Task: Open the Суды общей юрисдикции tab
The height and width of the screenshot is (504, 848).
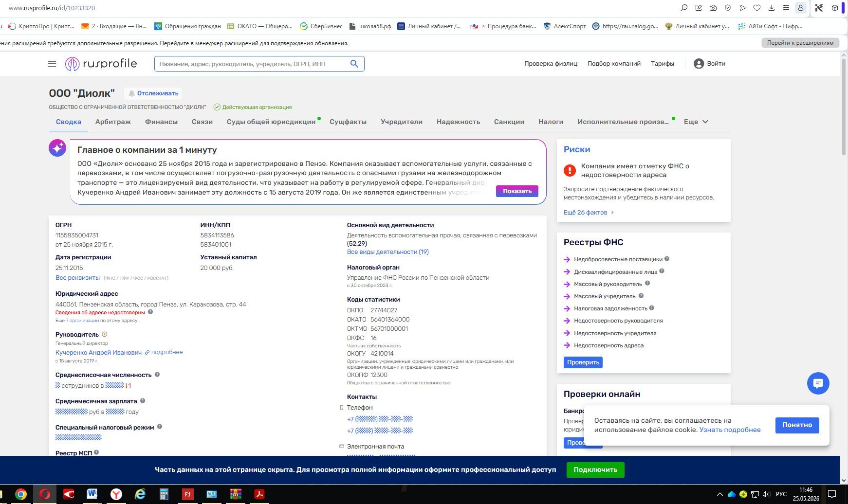Action: point(271,122)
